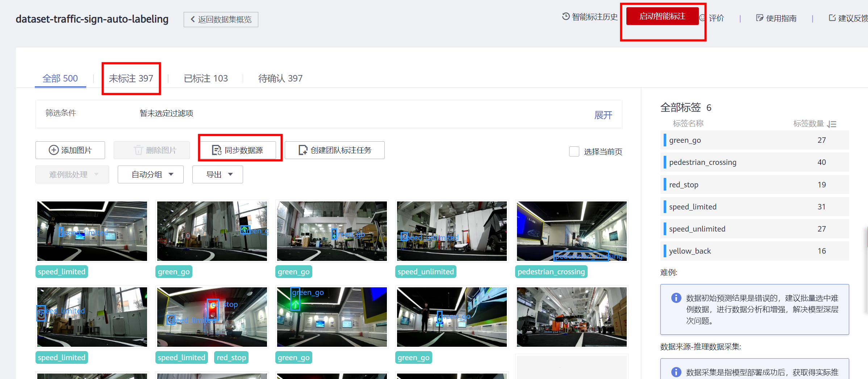Open the 导出 dropdown
This screenshot has width=868, height=379.
point(218,174)
